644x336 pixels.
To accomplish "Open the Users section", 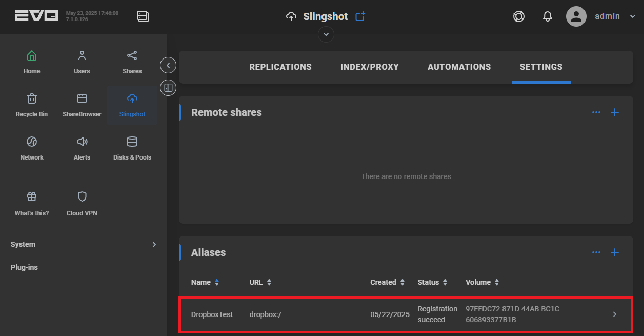I will click(82, 62).
